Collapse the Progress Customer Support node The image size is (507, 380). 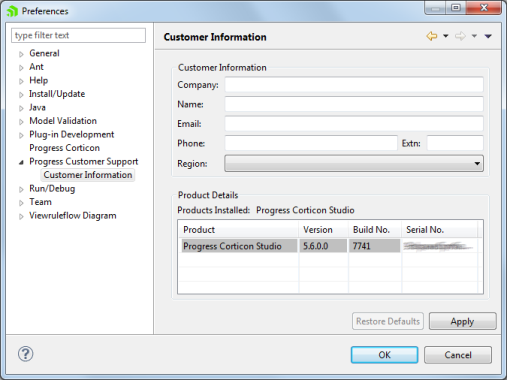tap(21, 162)
